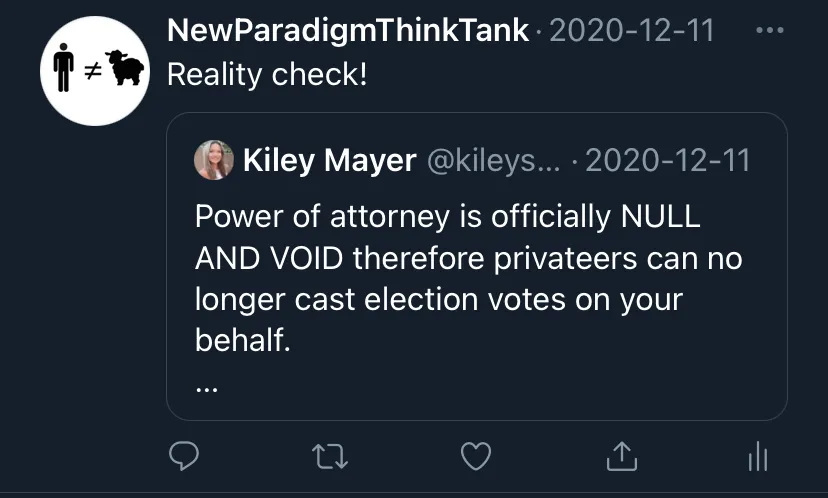Click the Kiley Mayer display name

click(x=330, y=160)
